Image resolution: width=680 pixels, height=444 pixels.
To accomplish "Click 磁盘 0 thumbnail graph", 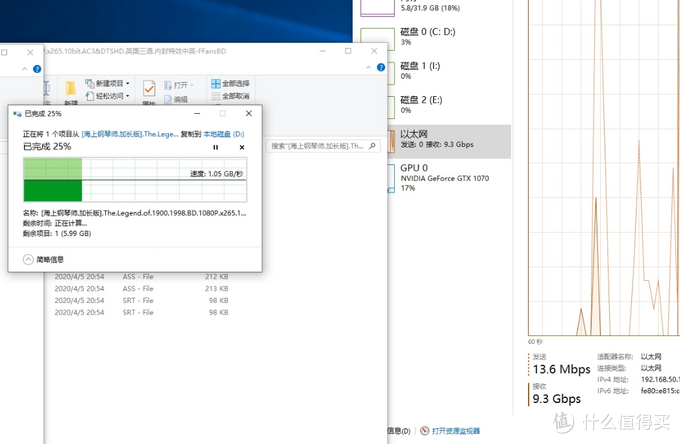I will coord(377,39).
